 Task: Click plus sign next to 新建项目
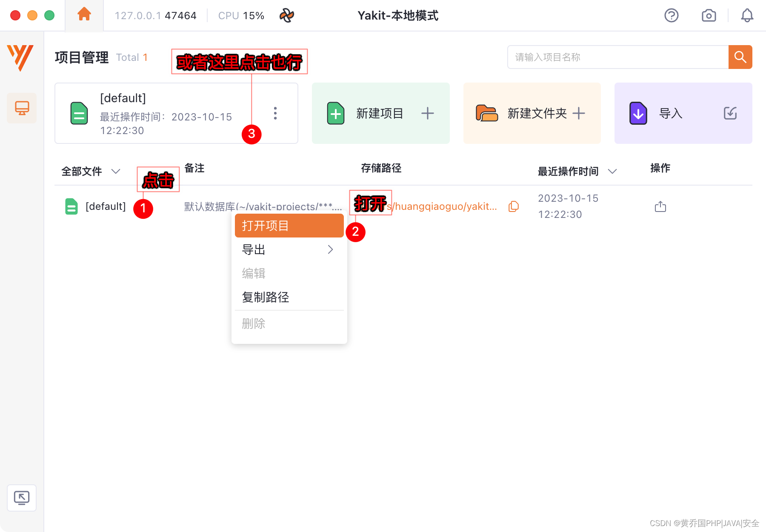(427, 113)
